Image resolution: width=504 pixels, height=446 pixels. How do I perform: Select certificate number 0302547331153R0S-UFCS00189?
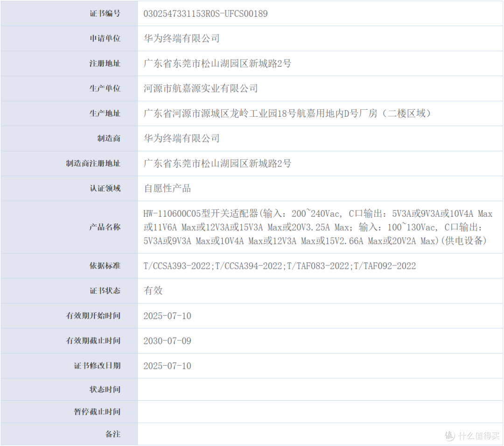205,14
